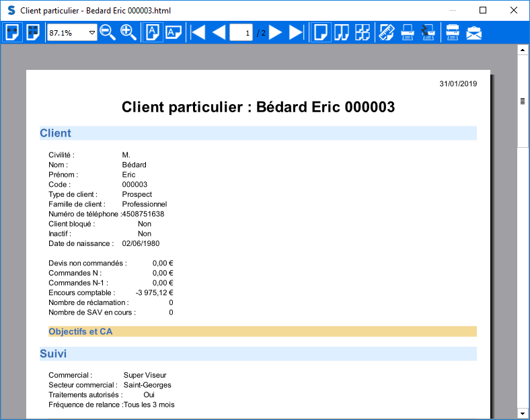The image size is (530, 420).
Task: Print the document with the printer icon
Action: click(x=408, y=32)
